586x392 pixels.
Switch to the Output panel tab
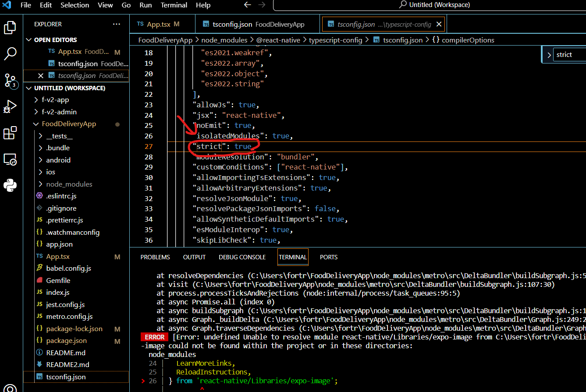194,257
